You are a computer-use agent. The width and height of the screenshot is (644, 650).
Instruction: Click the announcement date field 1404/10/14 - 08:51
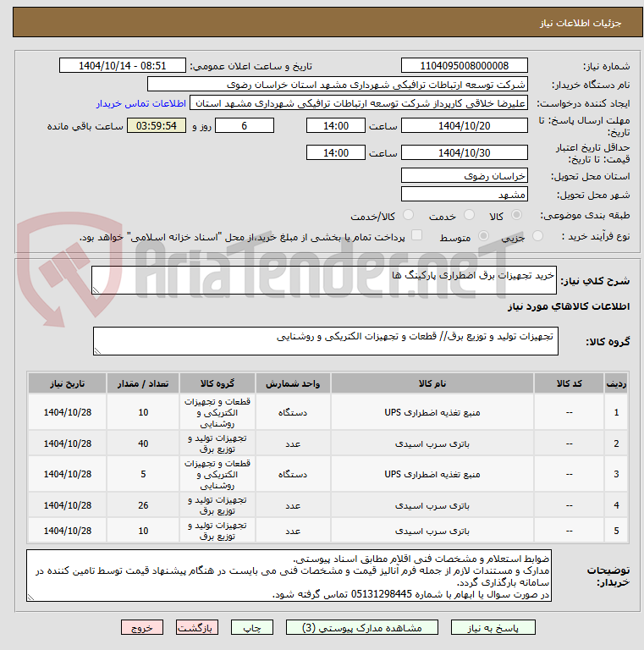coord(122,65)
